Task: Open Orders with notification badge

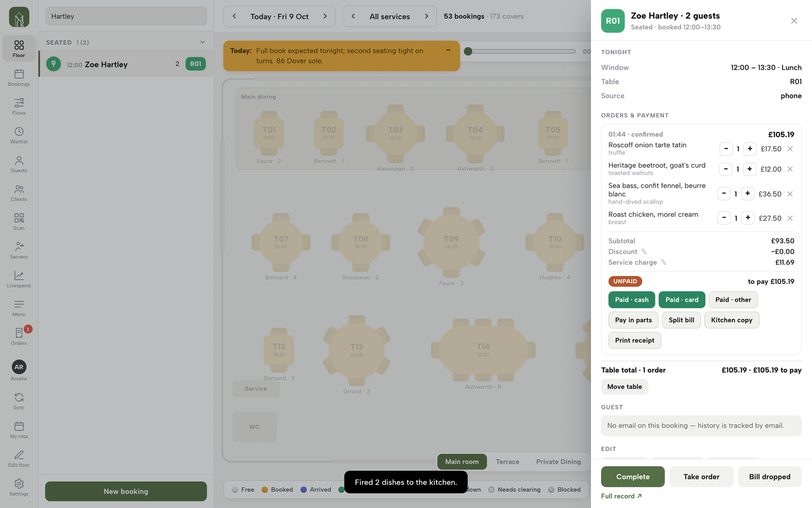Action: pyautogui.click(x=19, y=336)
